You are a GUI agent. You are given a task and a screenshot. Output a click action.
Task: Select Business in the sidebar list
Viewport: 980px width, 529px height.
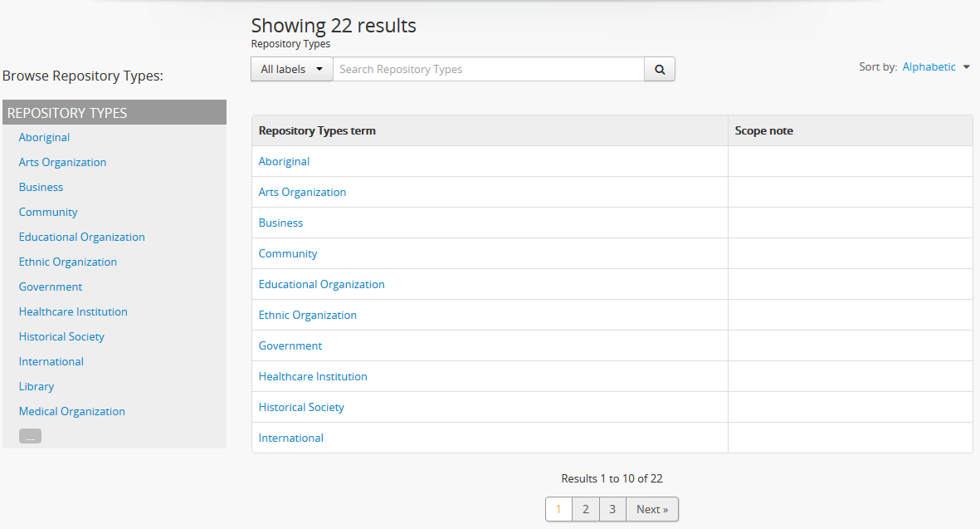[x=41, y=187]
